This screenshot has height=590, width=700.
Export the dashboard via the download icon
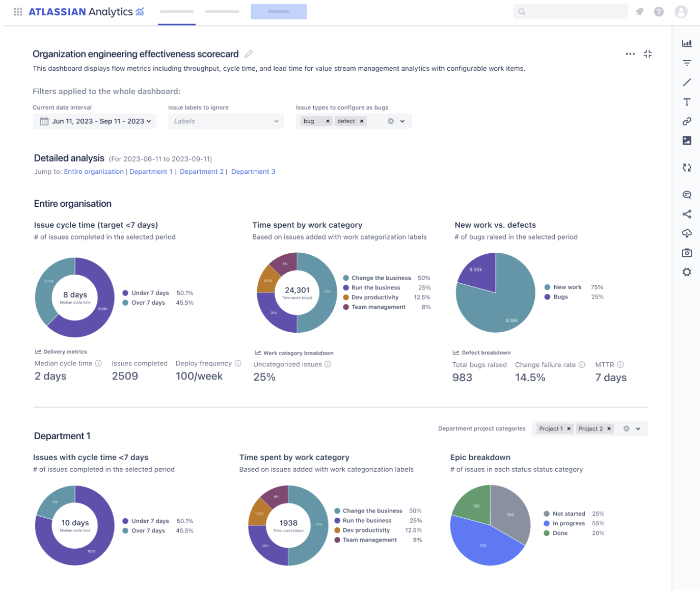click(687, 233)
